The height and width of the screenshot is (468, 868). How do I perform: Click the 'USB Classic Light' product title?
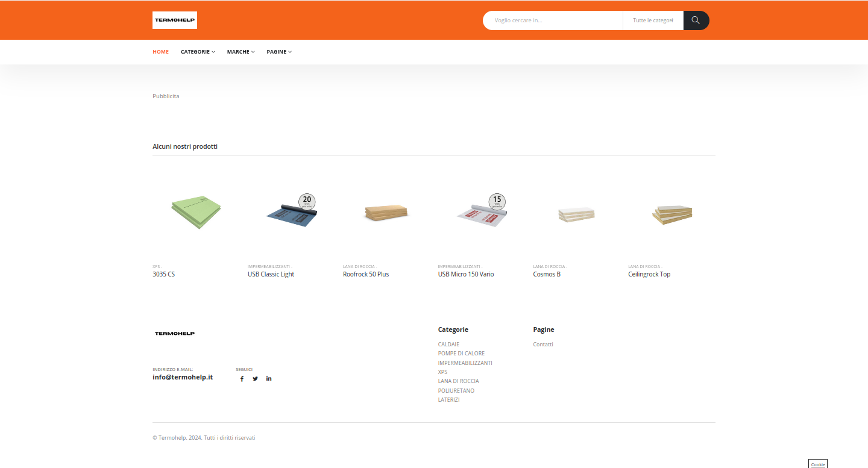tap(271, 274)
